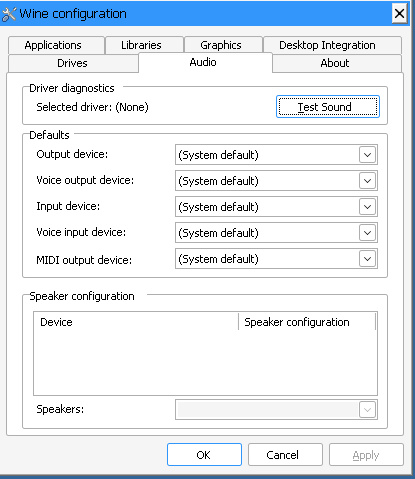Click the Speakers: label

[60, 409]
